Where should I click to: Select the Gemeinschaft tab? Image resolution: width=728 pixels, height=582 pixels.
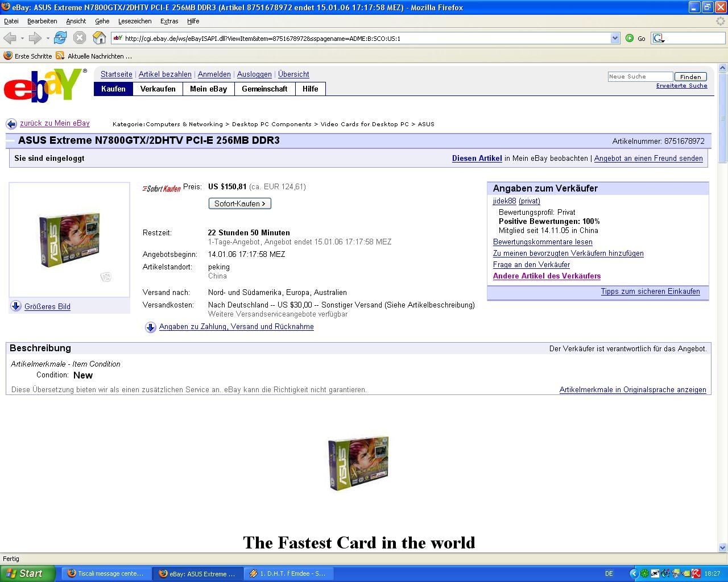tap(264, 89)
